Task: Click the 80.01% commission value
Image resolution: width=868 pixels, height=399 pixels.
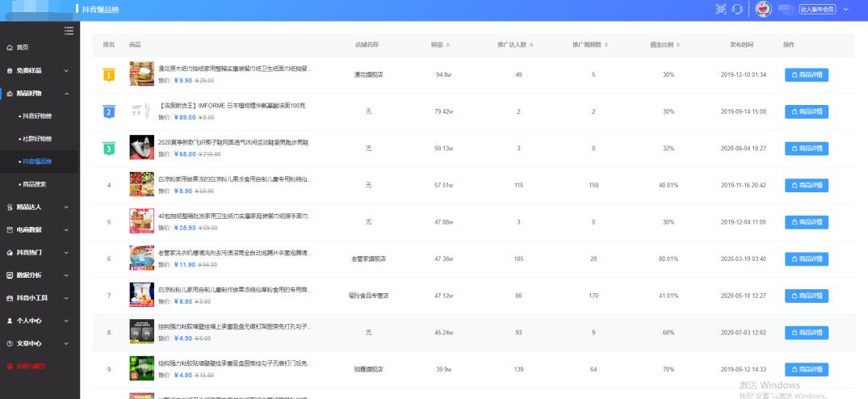Action: click(x=669, y=259)
